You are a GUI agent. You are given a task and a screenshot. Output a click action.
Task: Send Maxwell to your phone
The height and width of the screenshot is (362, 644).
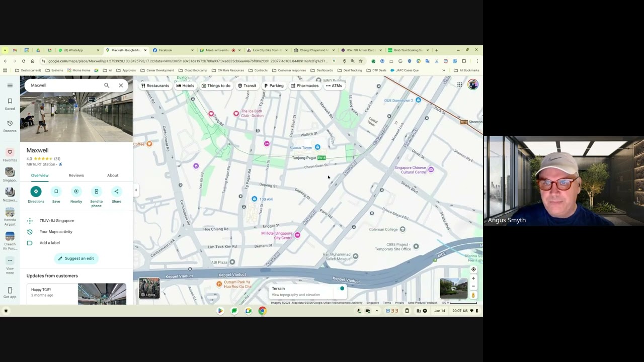(96, 197)
